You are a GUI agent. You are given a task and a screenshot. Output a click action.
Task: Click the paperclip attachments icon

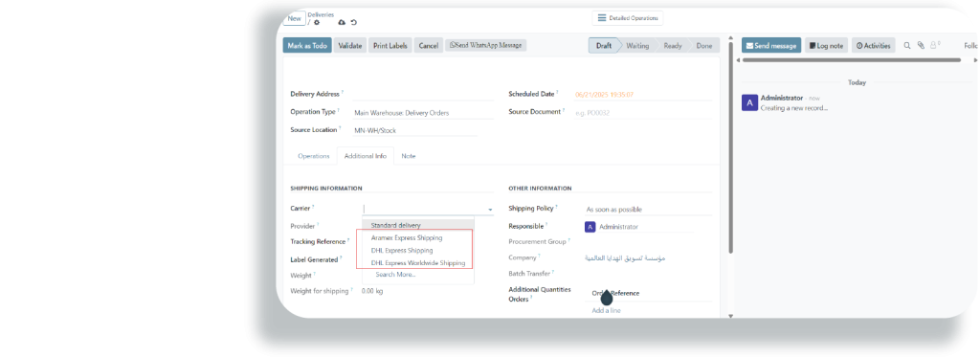pyautogui.click(x=921, y=46)
